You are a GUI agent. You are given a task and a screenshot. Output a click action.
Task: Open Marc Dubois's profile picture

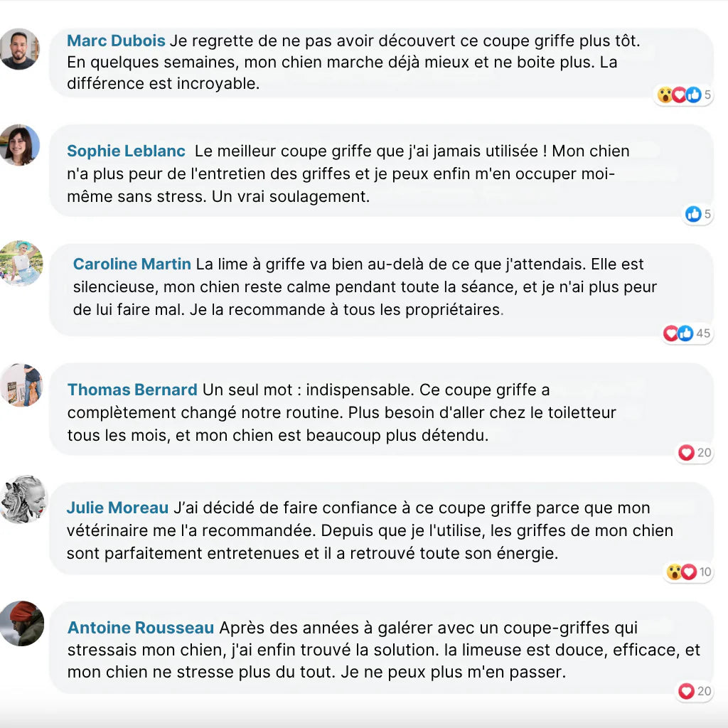[x=19, y=49]
